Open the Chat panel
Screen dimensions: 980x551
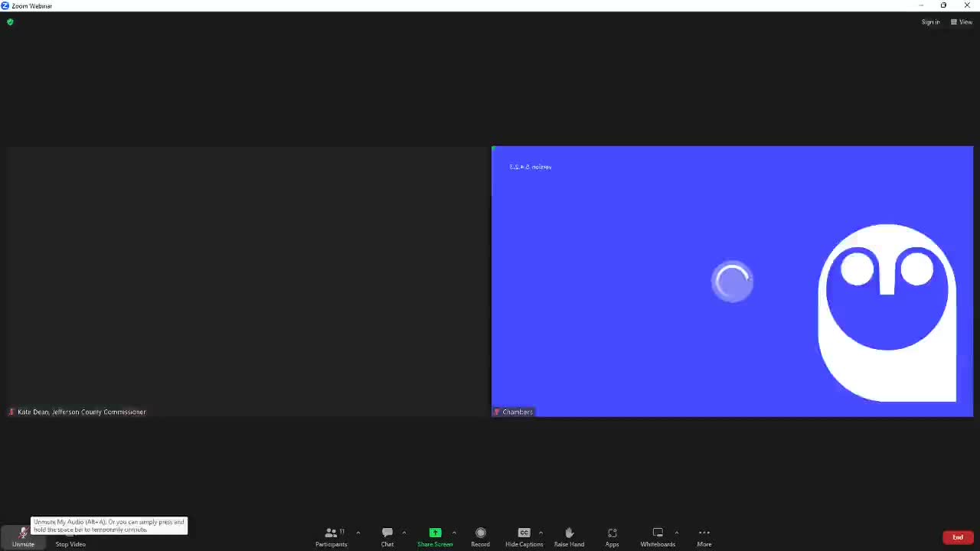387,536
